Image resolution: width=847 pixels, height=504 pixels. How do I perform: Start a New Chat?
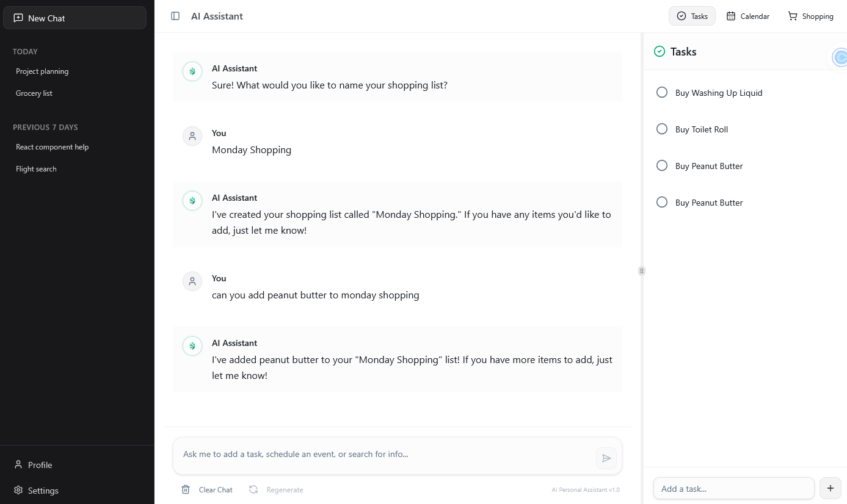click(x=75, y=18)
